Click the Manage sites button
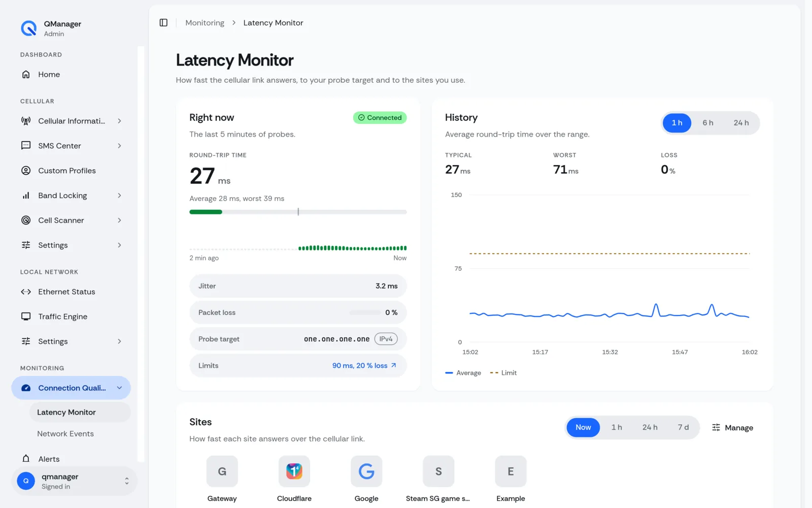Screen dimensions: 812x508 [732, 428]
